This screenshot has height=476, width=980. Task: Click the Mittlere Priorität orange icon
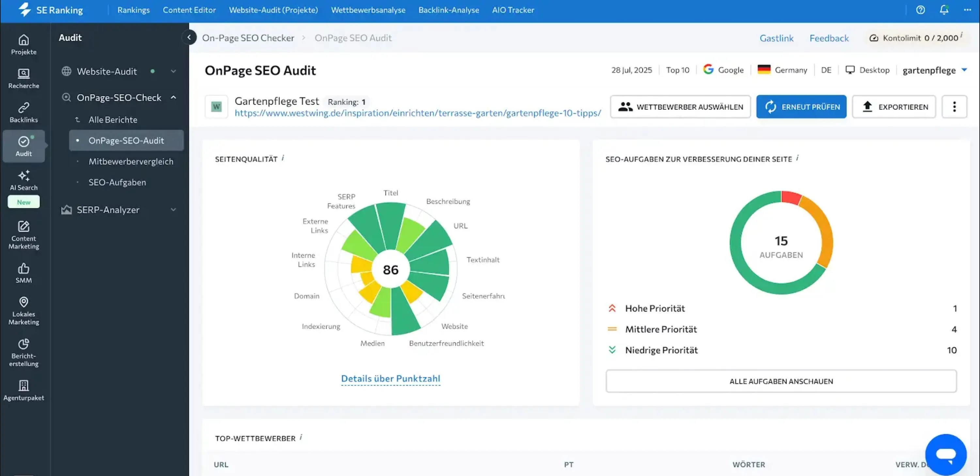(612, 329)
